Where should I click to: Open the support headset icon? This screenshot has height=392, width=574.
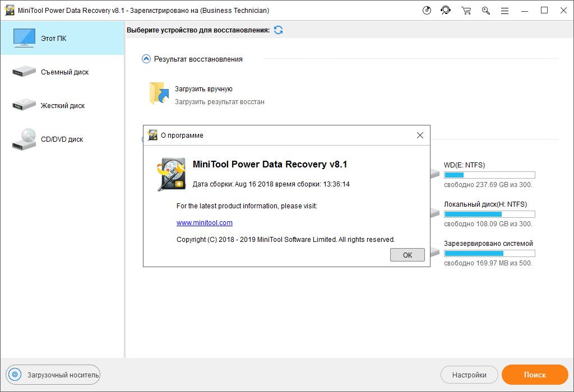[x=446, y=10]
